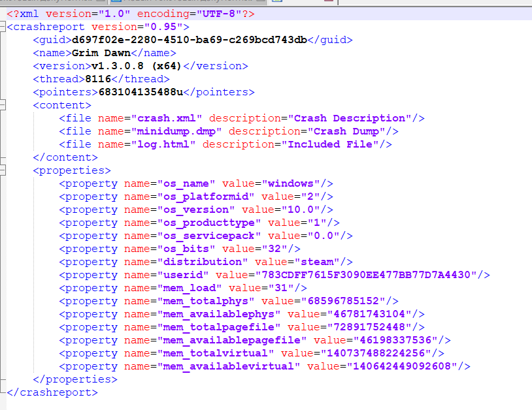Click the pointers value 683104135488u

coord(141,92)
